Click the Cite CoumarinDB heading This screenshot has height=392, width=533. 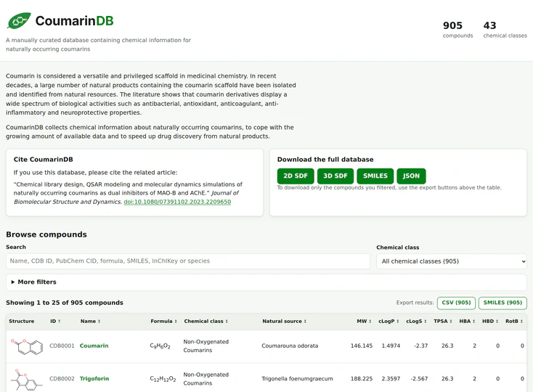tap(43, 159)
